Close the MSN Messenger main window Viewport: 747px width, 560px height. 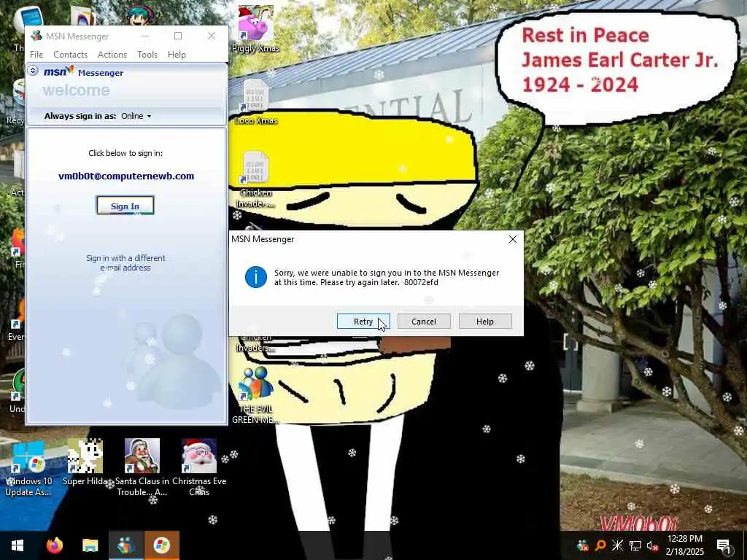pyautogui.click(x=211, y=36)
